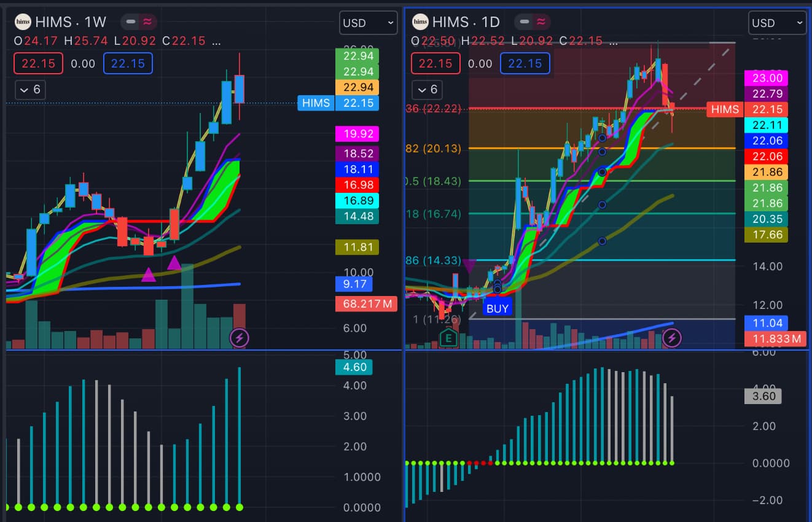812x522 pixels.
Task: Click the gray 3.60 indicator value on the daily pane
Action: (x=762, y=395)
